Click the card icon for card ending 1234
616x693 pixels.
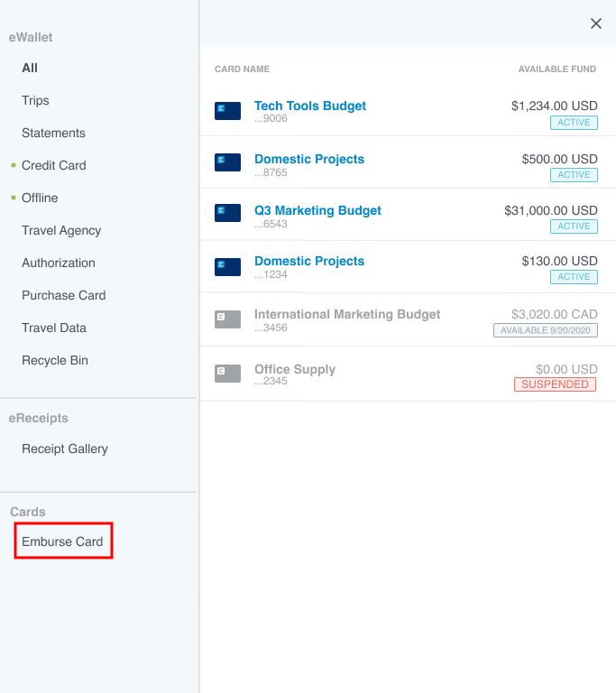coord(227,266)
